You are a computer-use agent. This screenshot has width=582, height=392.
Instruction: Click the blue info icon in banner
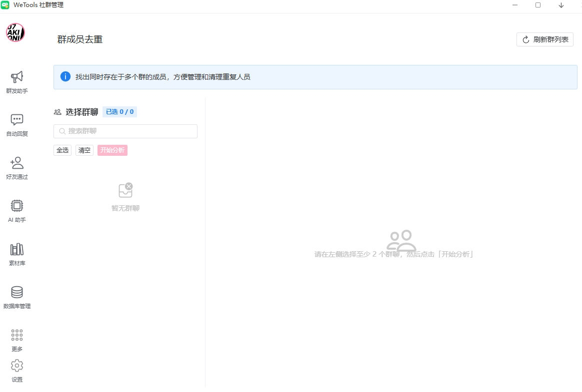point(65,77)
